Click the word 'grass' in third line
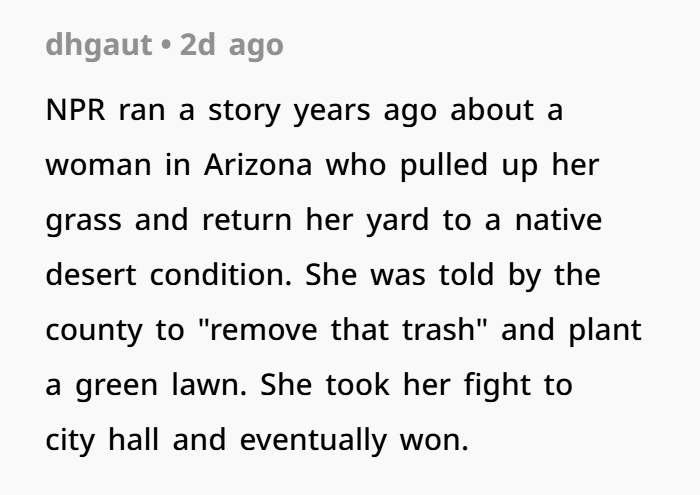This screenshot has width=700, height=495. coord(83,221)
